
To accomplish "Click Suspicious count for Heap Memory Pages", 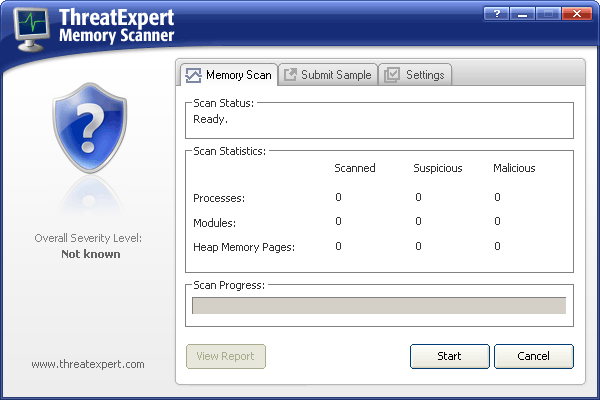I will pos(418,246).
